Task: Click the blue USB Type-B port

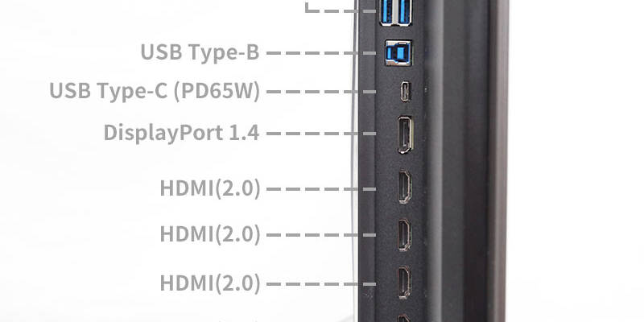Action: (x=398, y=52)
